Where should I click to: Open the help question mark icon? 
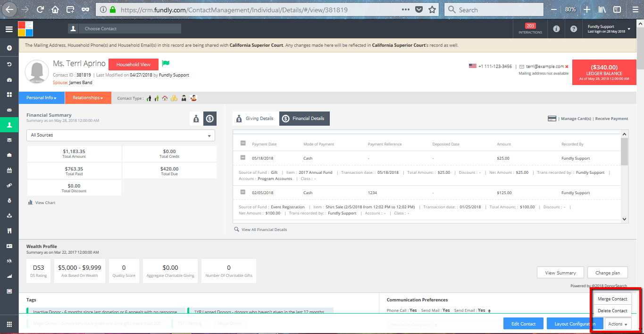click(574, 29)
